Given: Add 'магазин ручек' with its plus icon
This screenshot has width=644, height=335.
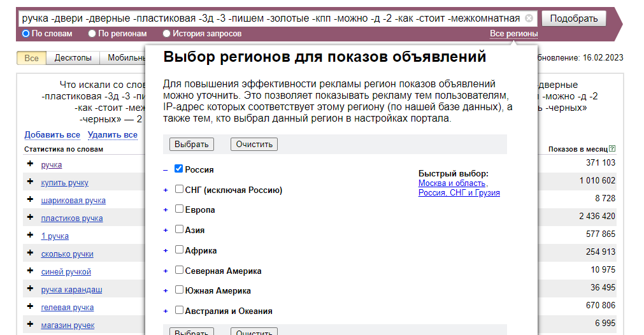Looking at the screenshot, I should click(30, 324).
